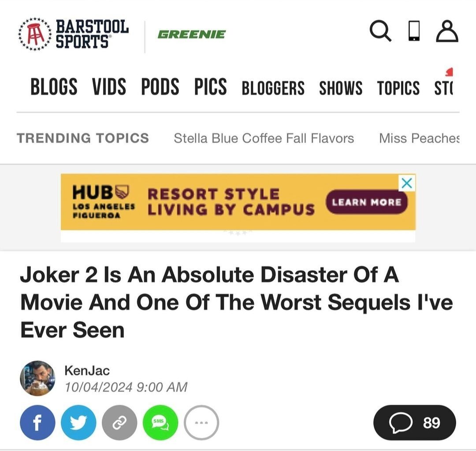Click the Greenie sponsor logo
476x451 pixels.
click(191, 34)
